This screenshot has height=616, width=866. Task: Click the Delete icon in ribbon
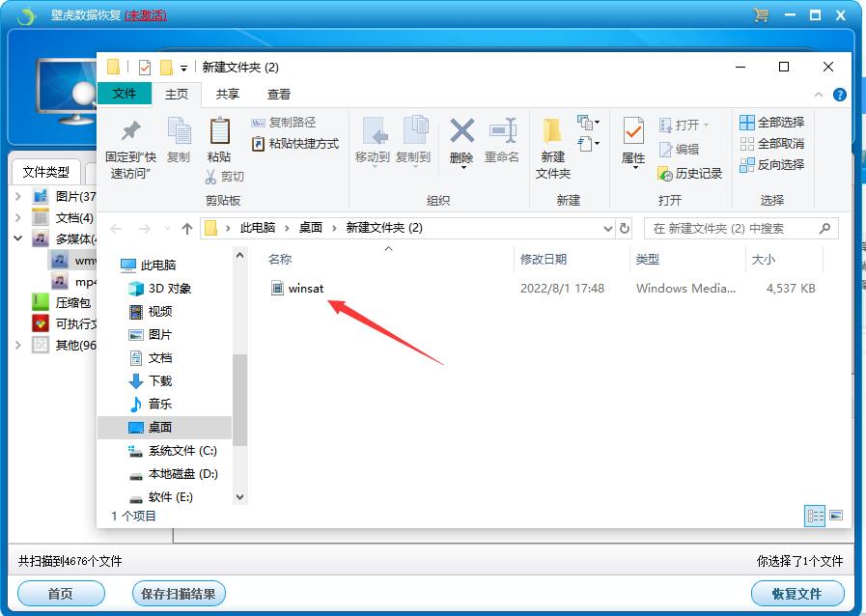click(461, 132)
